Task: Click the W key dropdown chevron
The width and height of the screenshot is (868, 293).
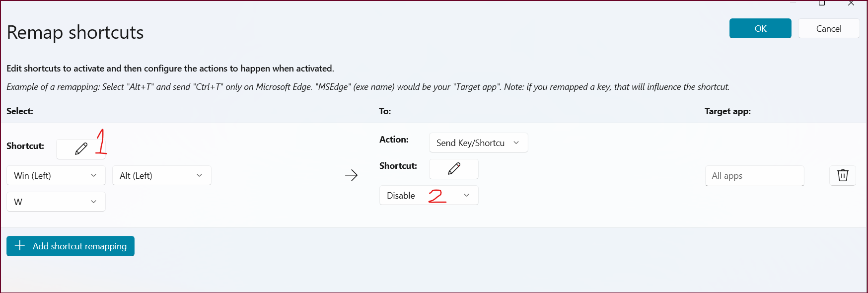Action: [x=94, y=202]
